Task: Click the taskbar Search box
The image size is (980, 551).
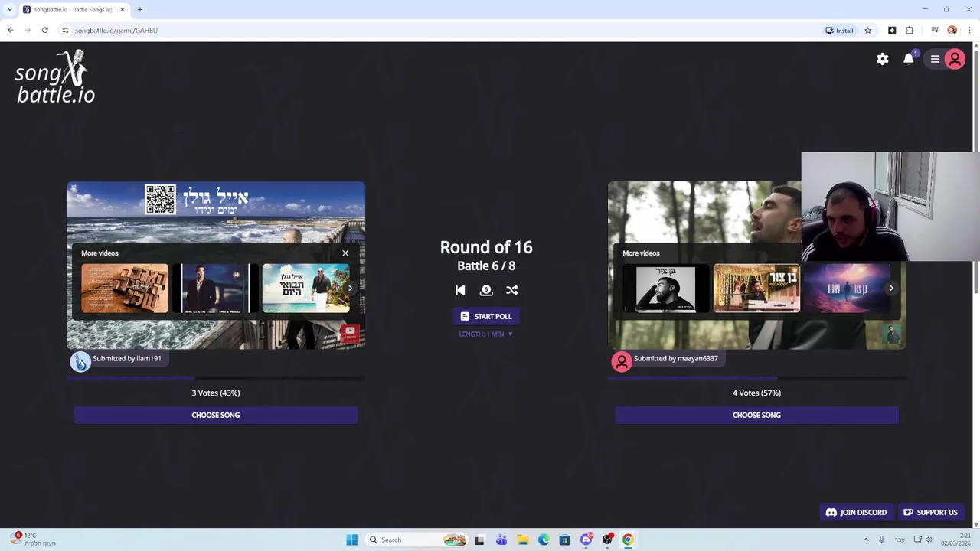Action: 416,540
